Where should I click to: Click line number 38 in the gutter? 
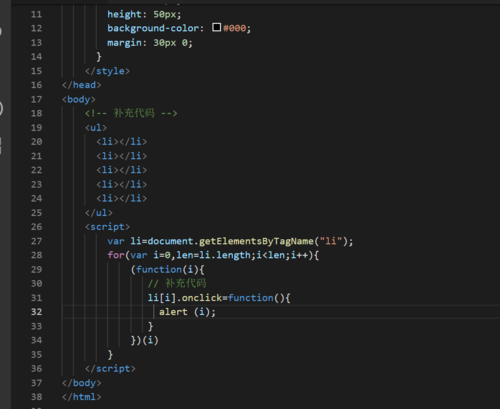click(x=37, y=397)
